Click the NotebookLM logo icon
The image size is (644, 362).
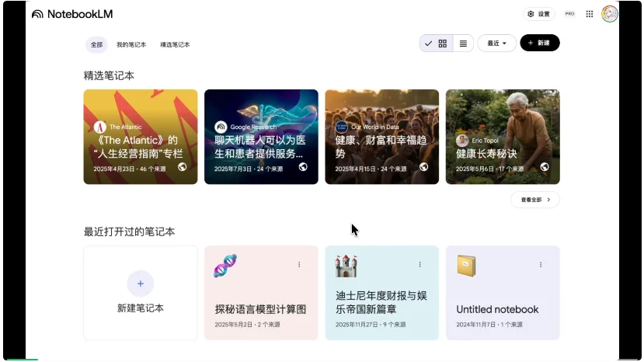point(37,15)
